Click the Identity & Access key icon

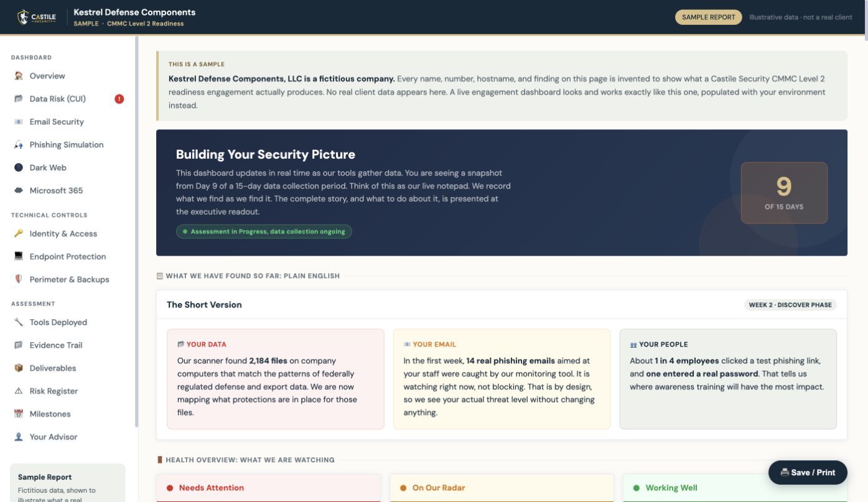19,234
